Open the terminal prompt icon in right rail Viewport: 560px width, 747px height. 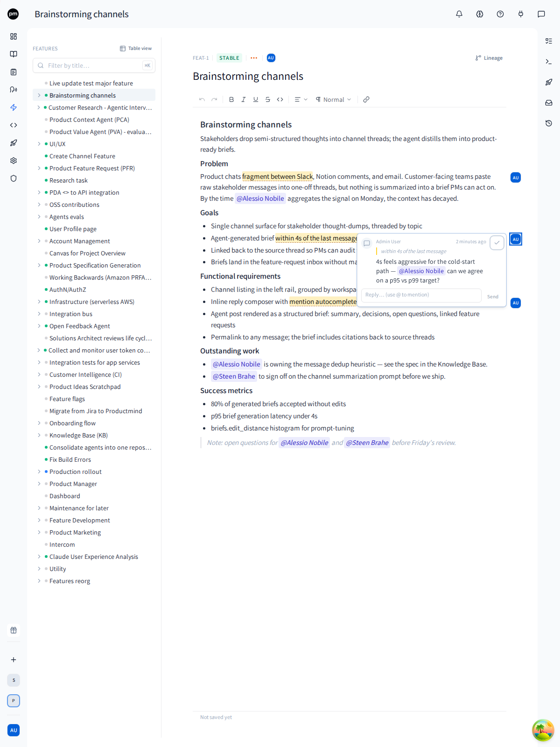pos(549,62)
